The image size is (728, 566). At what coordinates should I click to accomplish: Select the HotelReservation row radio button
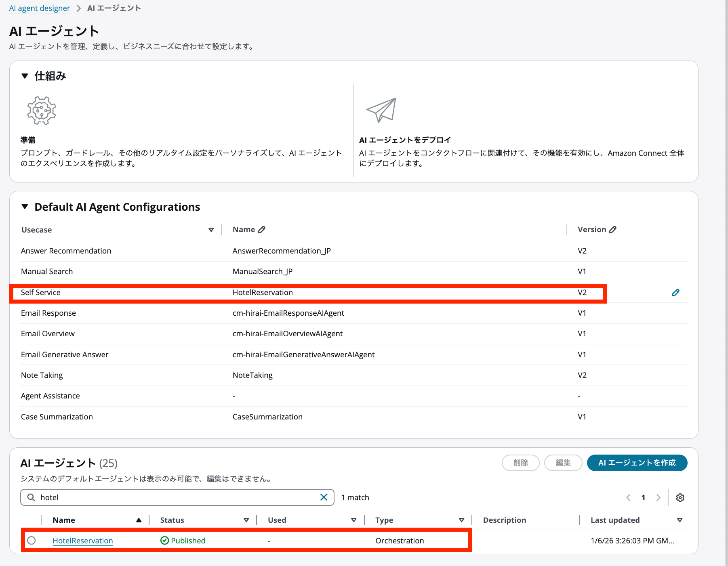point(32,541)
